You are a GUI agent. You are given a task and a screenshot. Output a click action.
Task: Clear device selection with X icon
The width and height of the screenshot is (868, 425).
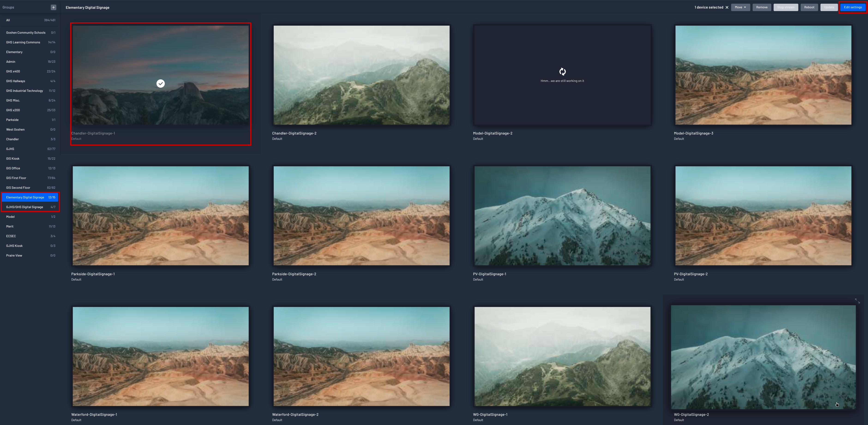[x=727, y=7]
